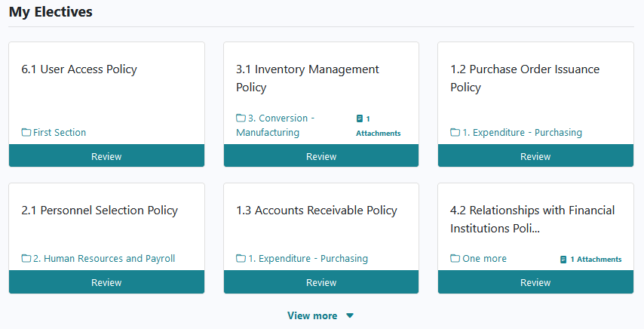Review the 1.3 Accounts Receivable Policy
Viewport: 644px width, 329px height.
pyautogui.click(x=321, y=281)
